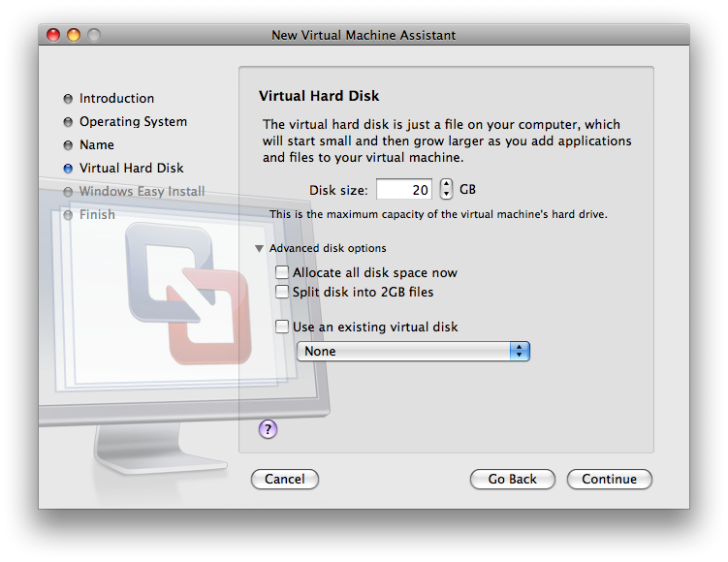Increase disk size with stepper up arrow

[446, 184]
